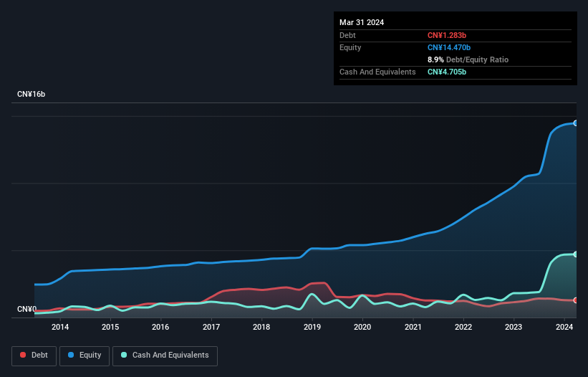The height and width of the screenshot is (377, 588).
Task: Click the blue Equity legend dot
Action: point(71,355)
